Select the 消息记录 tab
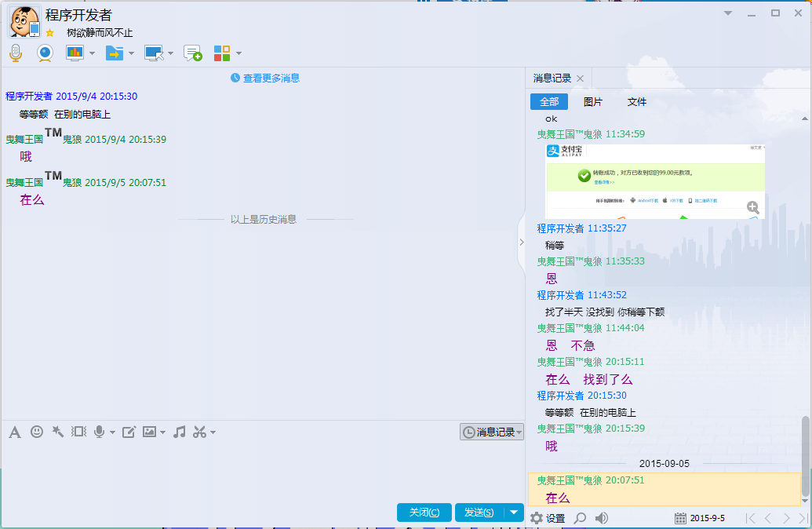The height and width of the screenshot is (529, 812). (x=552, y=78)
